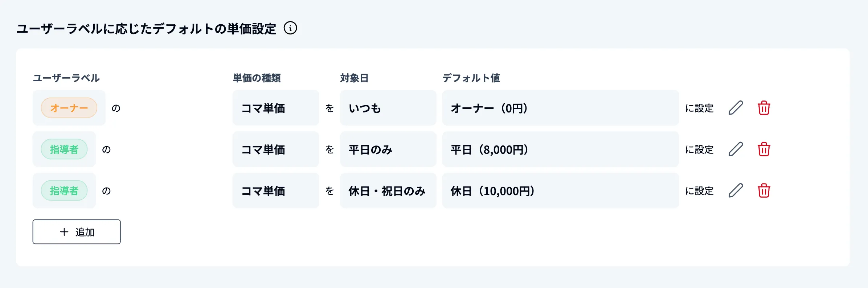Click the plus icon in the 追加 button
This screenshot has height=288, width=868.
pyautogui.click(x=63, y=231)
